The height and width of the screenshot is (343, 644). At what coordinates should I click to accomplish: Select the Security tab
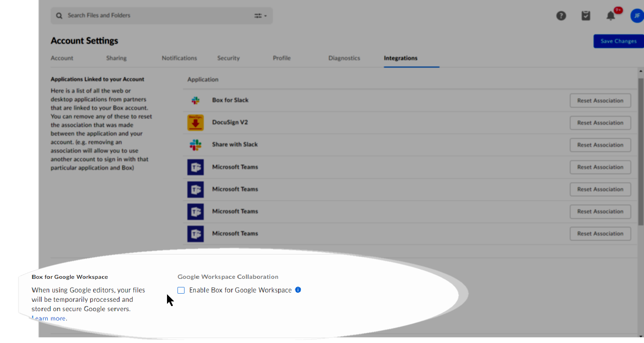tap(228, 58)
